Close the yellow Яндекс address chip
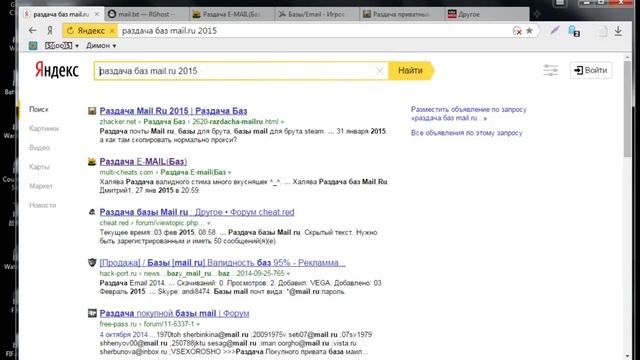 [111, 31]
